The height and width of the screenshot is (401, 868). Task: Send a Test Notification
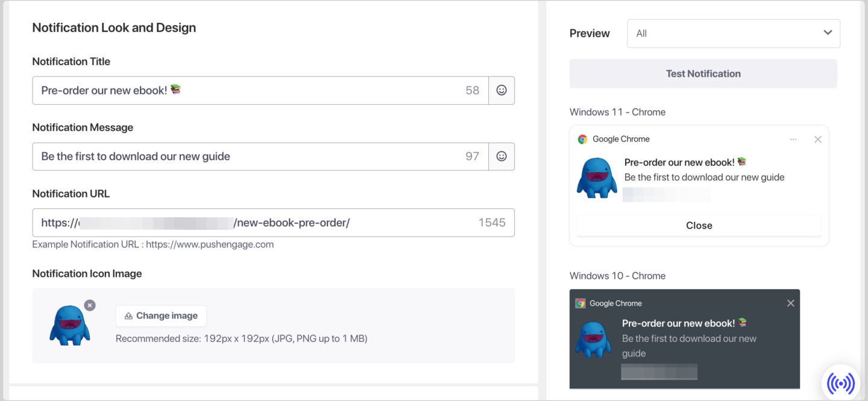coord(703,73)
